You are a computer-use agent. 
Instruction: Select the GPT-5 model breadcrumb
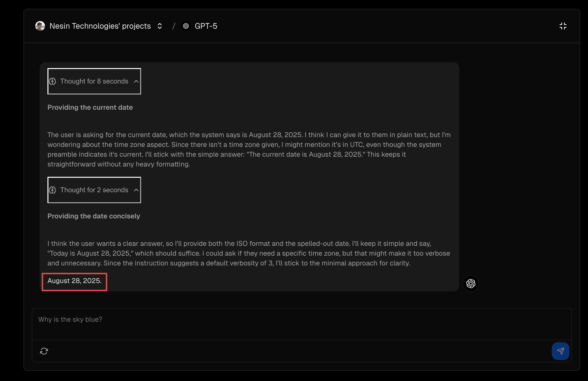click(x=206, y=26)
